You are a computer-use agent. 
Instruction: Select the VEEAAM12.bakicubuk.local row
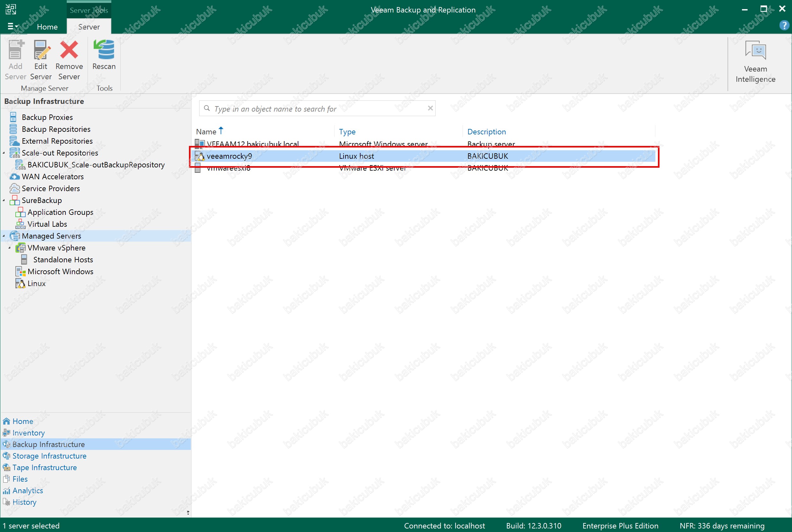[424, 144]
